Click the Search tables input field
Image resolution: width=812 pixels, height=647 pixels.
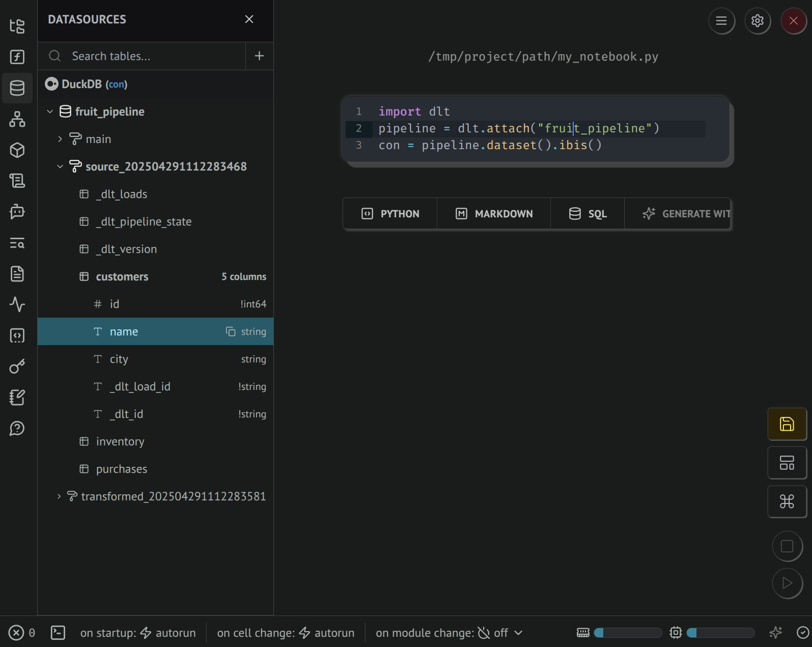coord(153,56)
